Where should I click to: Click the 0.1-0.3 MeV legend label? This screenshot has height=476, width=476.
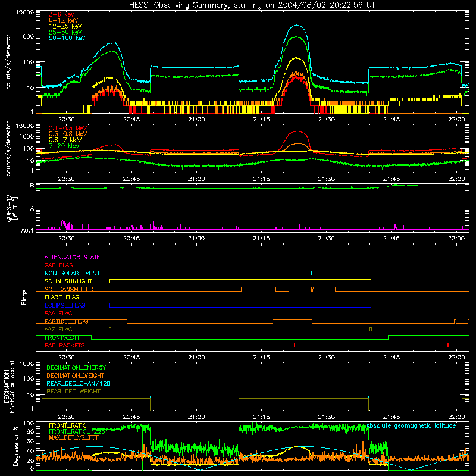pyautogui.click(x=68, y=128)
